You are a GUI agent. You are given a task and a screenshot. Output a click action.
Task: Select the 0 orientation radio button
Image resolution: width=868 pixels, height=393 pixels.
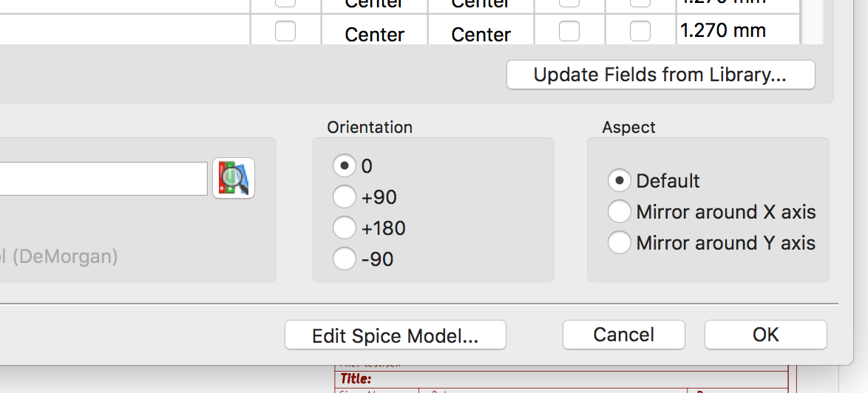coord(344,165)
